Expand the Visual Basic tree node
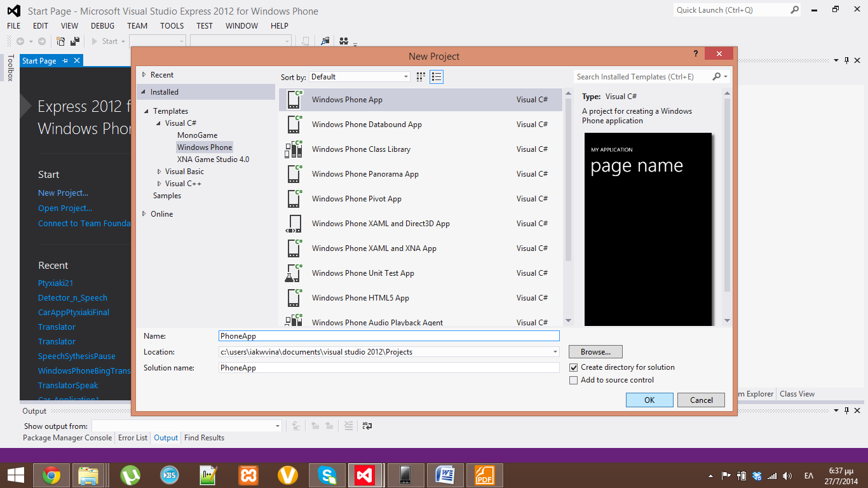Viewport: 868px width, 488px height. point(159,172)
